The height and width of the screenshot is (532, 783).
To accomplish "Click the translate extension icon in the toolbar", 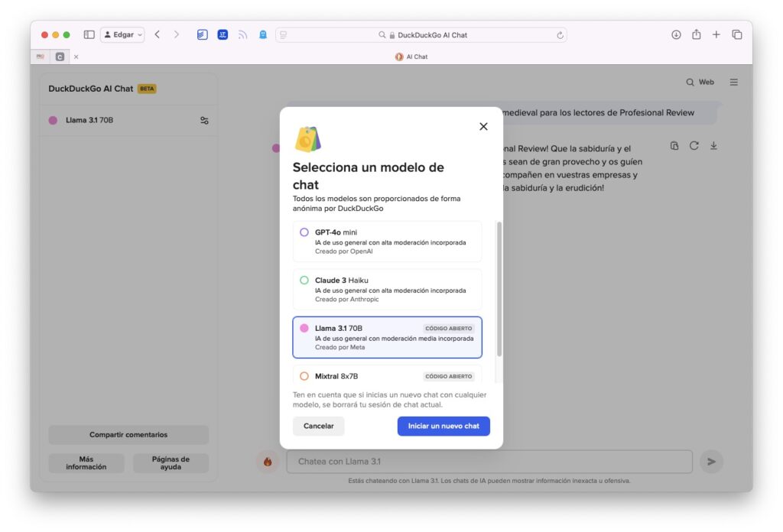I will pyautogui.click(x=223, y=34).
